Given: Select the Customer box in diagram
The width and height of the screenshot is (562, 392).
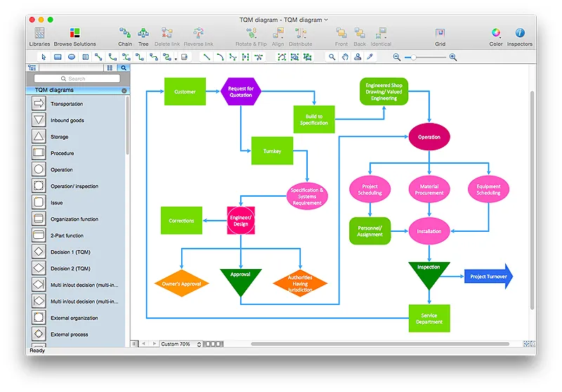Looking at the screenshot, I should 185,92.
